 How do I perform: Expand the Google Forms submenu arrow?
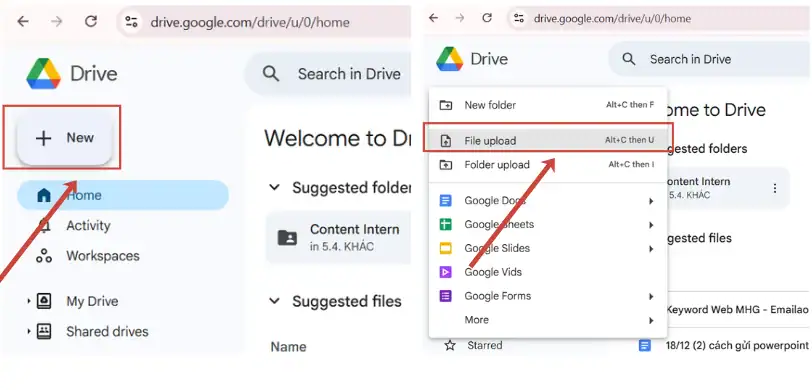651,296
